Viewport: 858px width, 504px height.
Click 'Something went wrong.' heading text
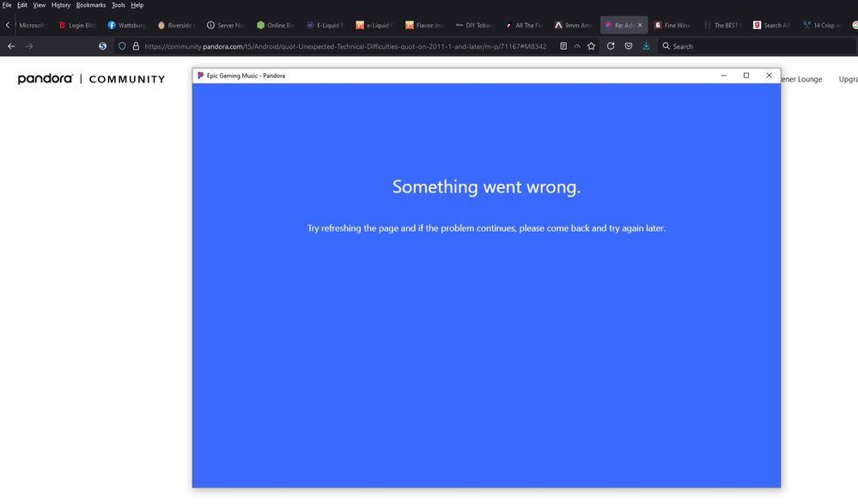(486, 187)
